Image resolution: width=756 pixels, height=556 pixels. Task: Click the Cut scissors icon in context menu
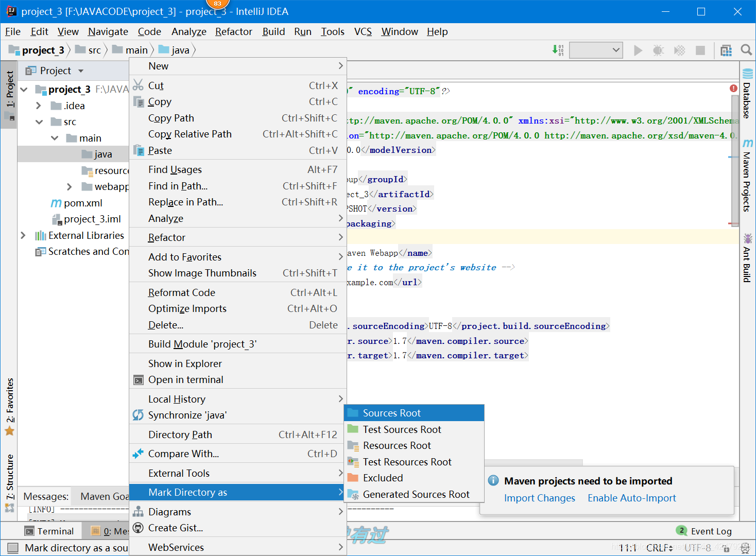[138, 85]
